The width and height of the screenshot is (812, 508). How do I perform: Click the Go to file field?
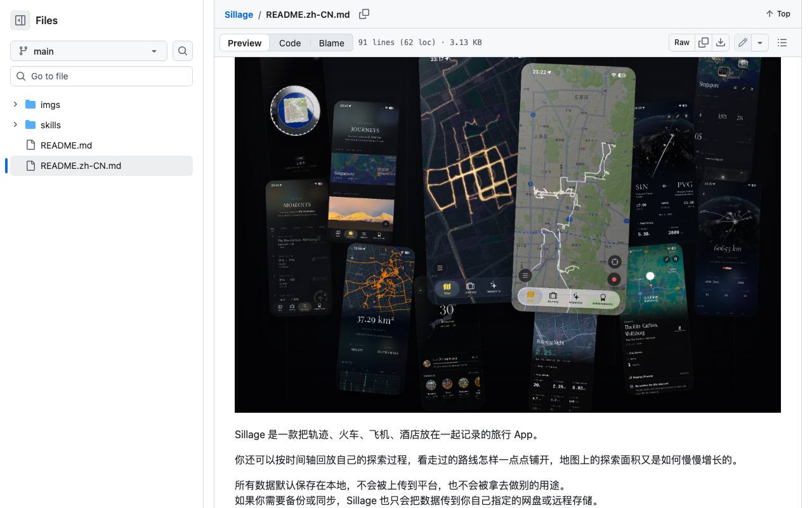click(x=101, y=76)
